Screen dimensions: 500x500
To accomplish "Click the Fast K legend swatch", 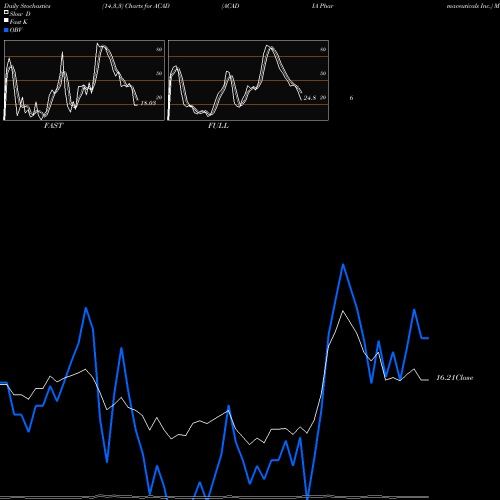I will coord(6,21).
